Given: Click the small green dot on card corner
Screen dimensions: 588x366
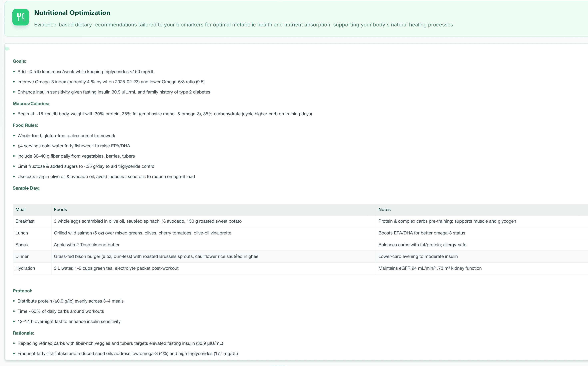Looking at the screenshot, I should (x=7, y=49).
